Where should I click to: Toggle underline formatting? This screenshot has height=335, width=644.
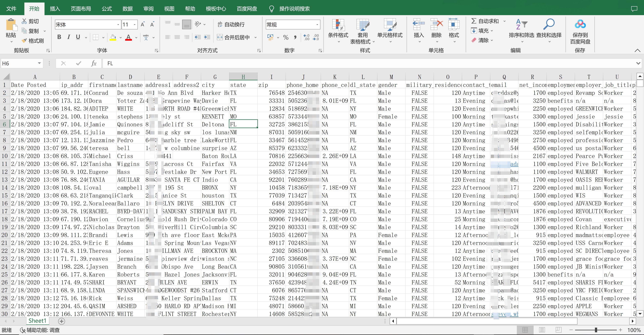[x=78, y=37]
